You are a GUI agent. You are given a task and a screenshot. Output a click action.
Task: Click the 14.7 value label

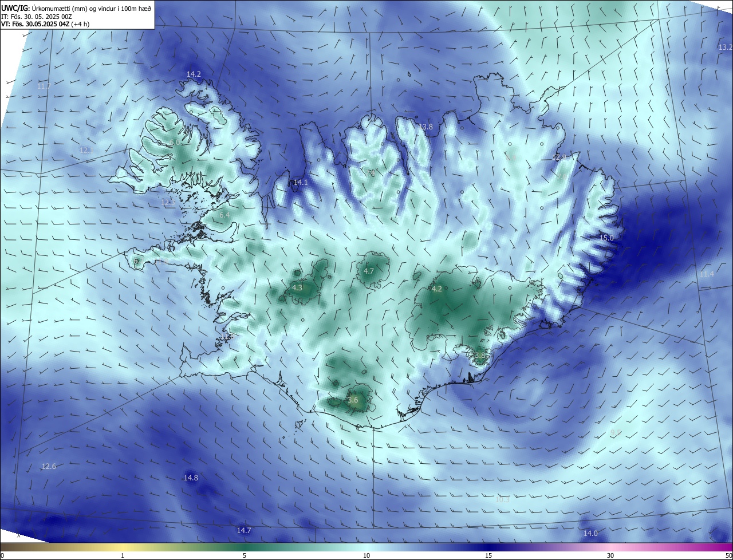pyautogui.click(x=244, y=531)
